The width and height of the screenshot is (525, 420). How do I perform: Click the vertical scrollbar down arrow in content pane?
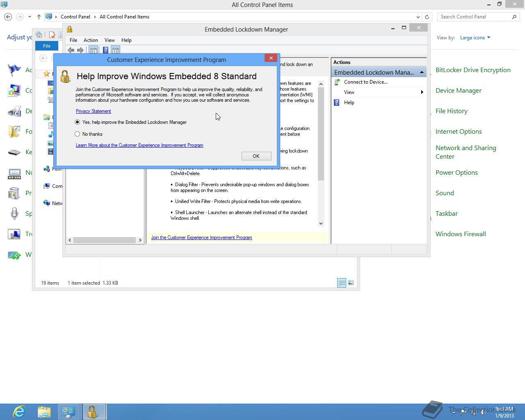tap(321, 224)
